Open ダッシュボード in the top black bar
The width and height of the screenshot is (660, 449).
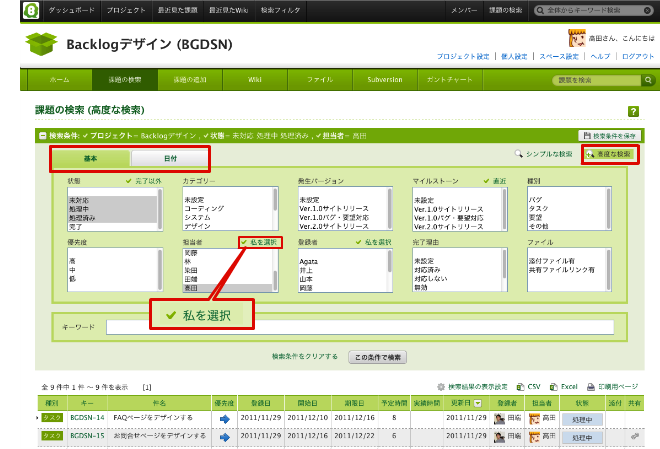tap(72, 10)
